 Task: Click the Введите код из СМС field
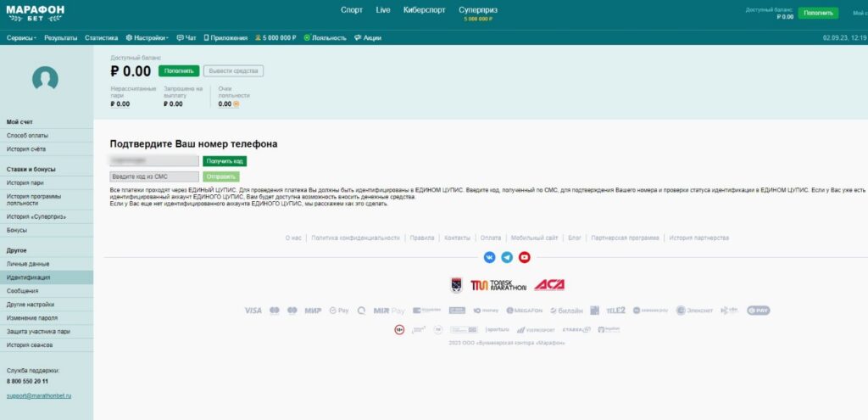click(154, 176)
